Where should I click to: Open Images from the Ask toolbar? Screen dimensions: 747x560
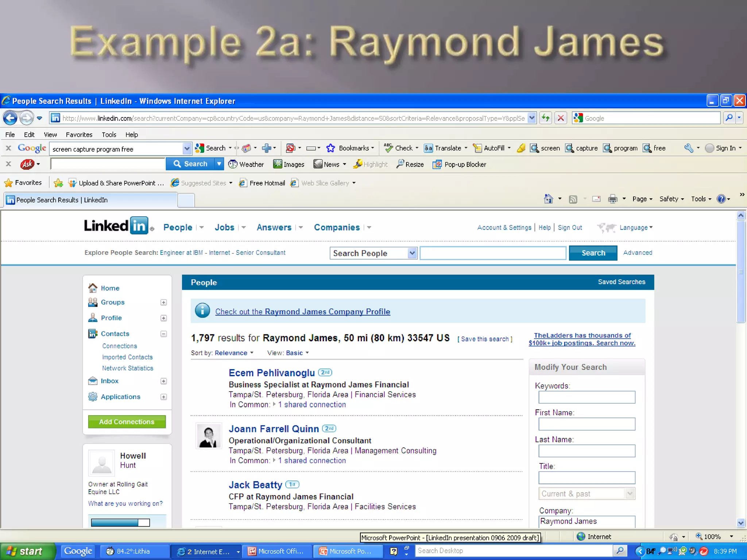(x=289, y=164)
